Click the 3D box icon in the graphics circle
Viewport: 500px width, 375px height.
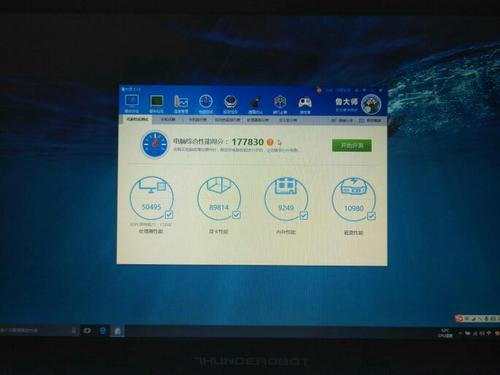219,185
